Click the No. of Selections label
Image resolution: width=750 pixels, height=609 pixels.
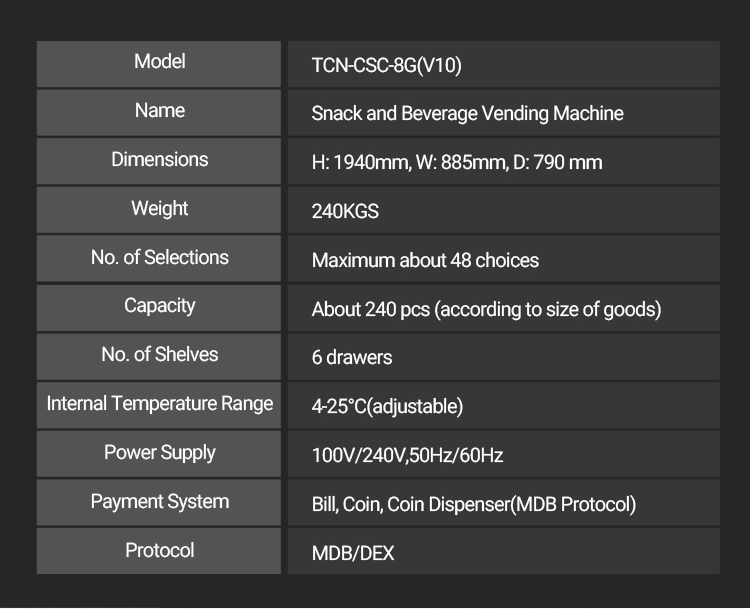tap(160, 258)
